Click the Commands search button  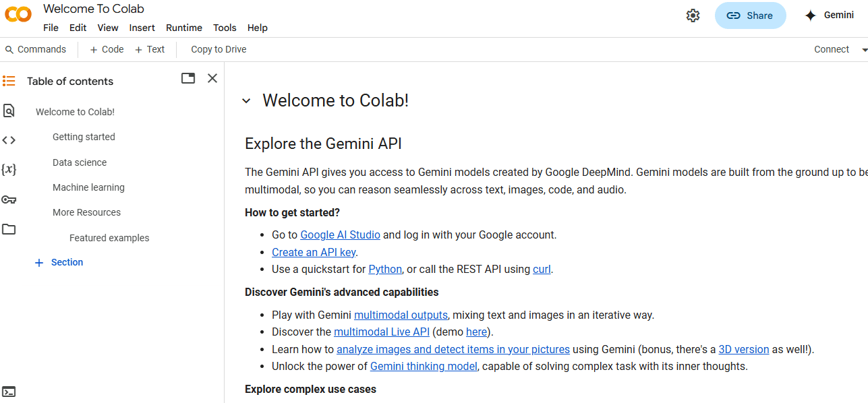click(x=36, y=49)
